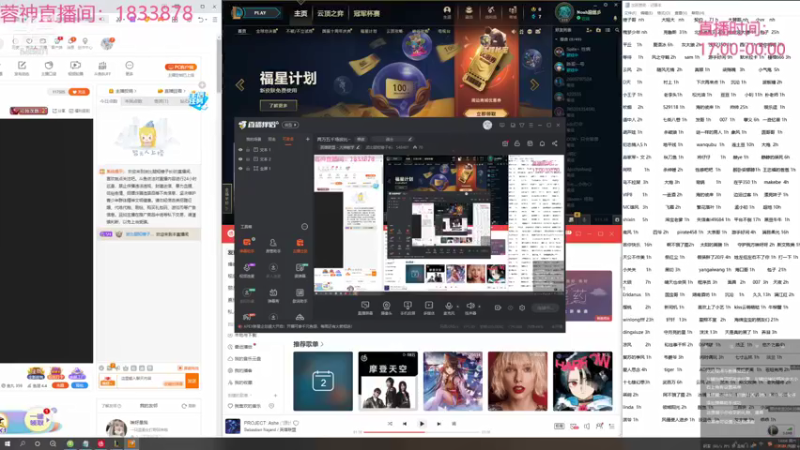Open the speaker options dropdown arrow

[479, 307]
